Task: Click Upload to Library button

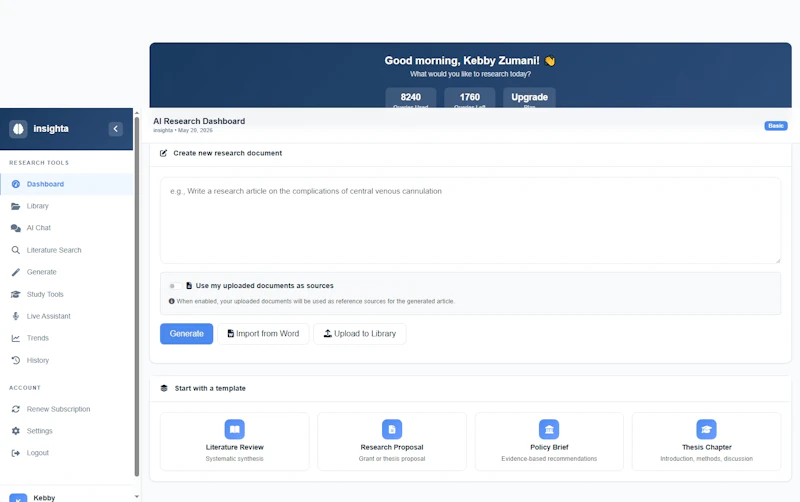Action: click(360, 334)
